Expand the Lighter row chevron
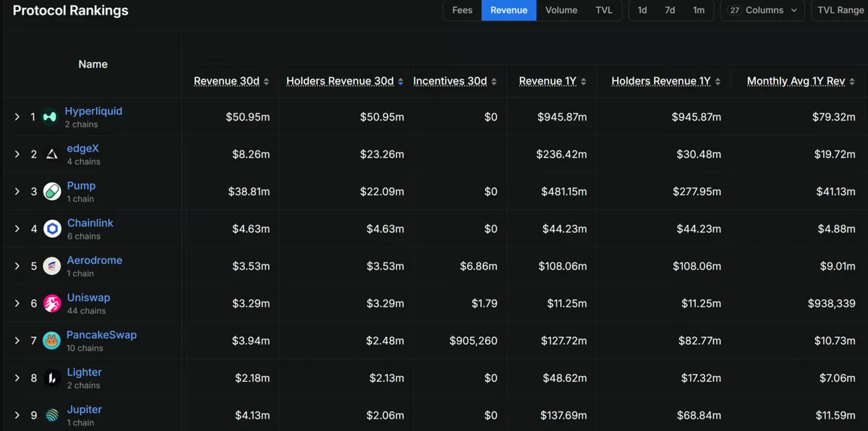The height and width of the screenshot is (431, 868). (17, 377)
